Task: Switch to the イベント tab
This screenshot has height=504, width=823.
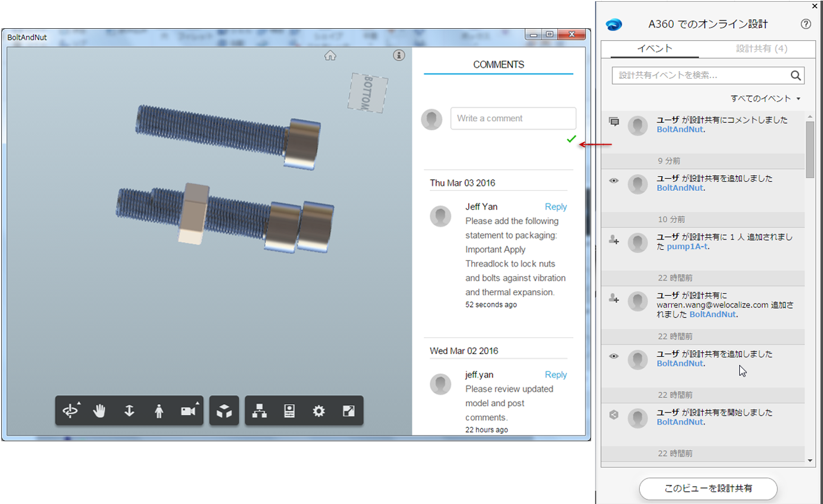Action: click(655, 49)
